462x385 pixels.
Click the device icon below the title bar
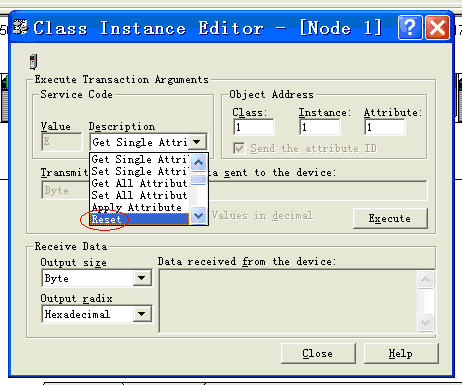(33, 61)
